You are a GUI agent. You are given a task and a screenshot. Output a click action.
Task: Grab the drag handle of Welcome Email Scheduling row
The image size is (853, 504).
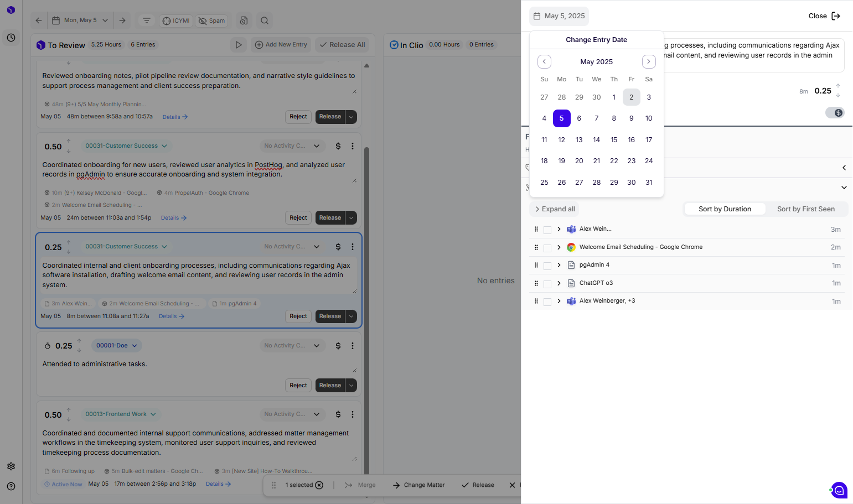pyautogui.click(x=536, y=247)
